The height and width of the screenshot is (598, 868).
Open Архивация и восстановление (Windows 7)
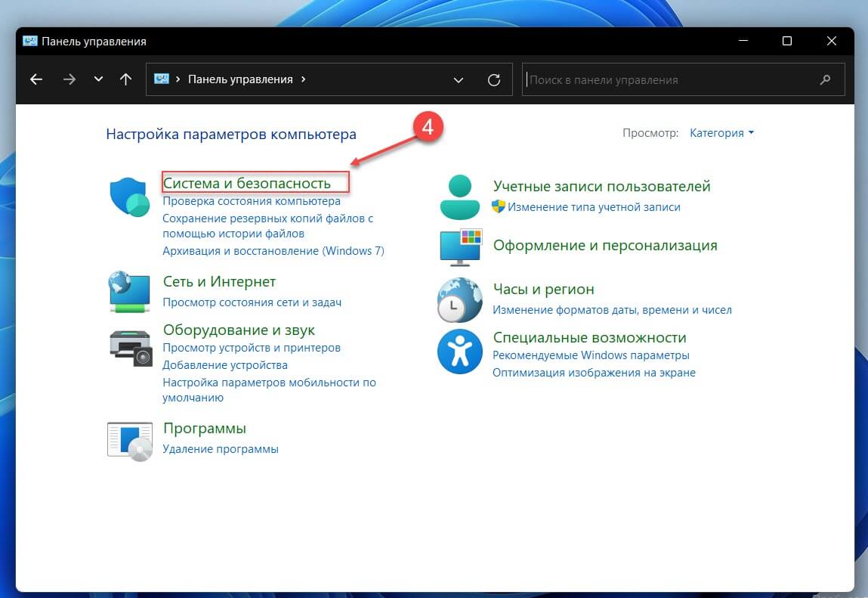tap(273, 250)
